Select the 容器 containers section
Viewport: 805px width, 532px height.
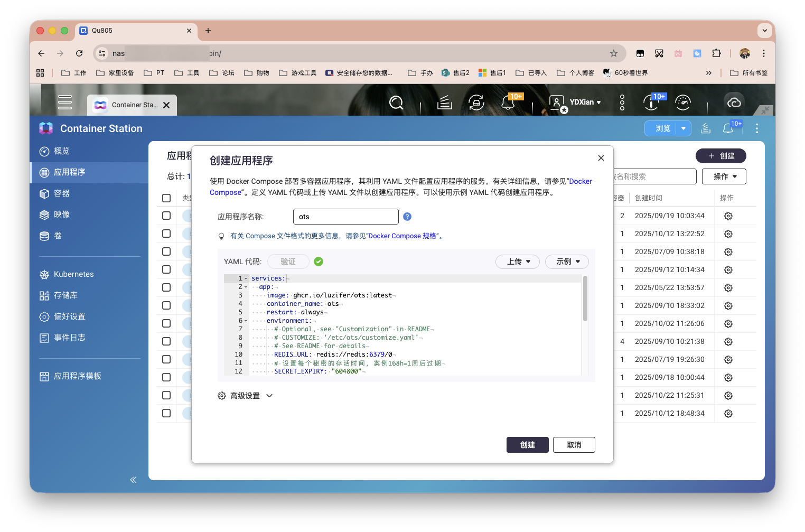[x=61, y=193]
